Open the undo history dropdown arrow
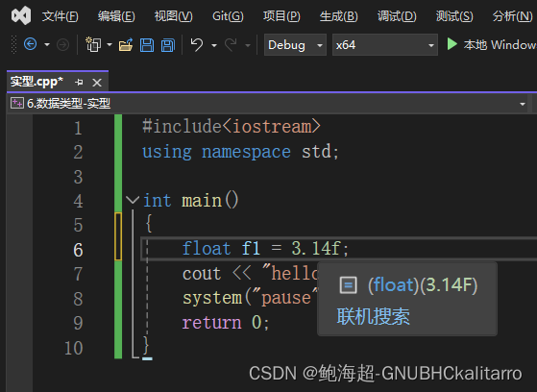This screenshot has width=537, height=392. (214, 45)
